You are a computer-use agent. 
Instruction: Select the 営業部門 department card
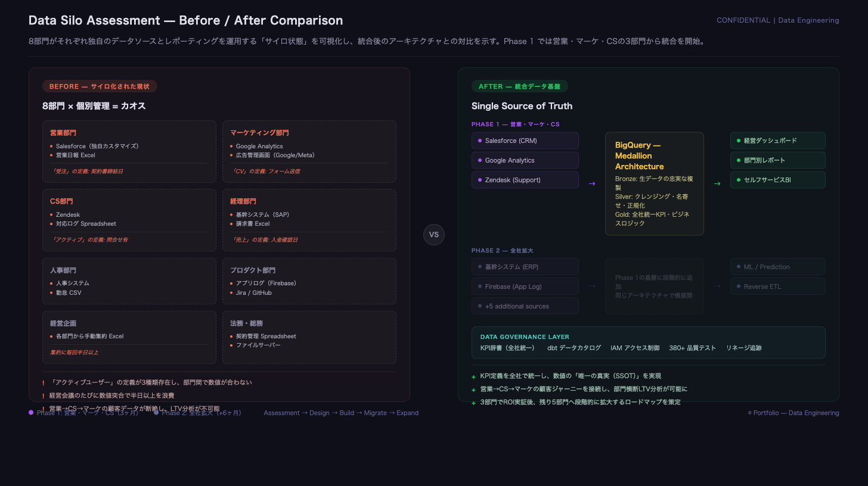tap(129, 151)
